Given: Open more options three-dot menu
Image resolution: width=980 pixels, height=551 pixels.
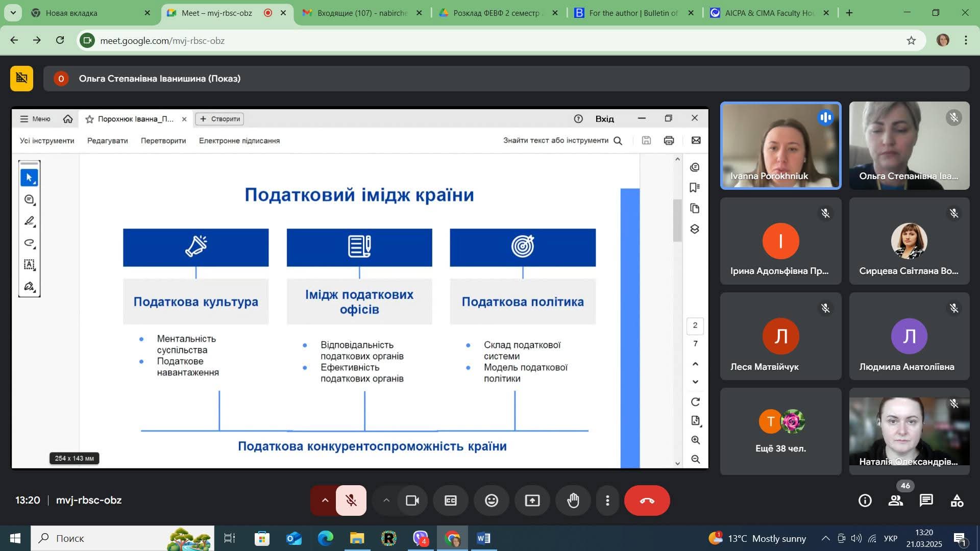Looking at the screenshot, I should click(x=607, y=500).
